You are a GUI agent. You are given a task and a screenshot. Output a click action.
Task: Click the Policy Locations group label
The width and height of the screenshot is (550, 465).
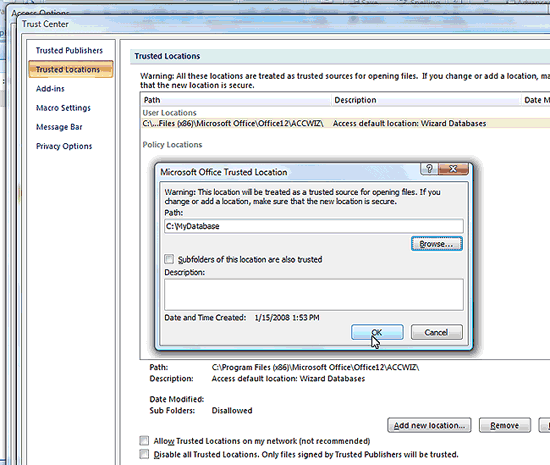pos(172,145)
